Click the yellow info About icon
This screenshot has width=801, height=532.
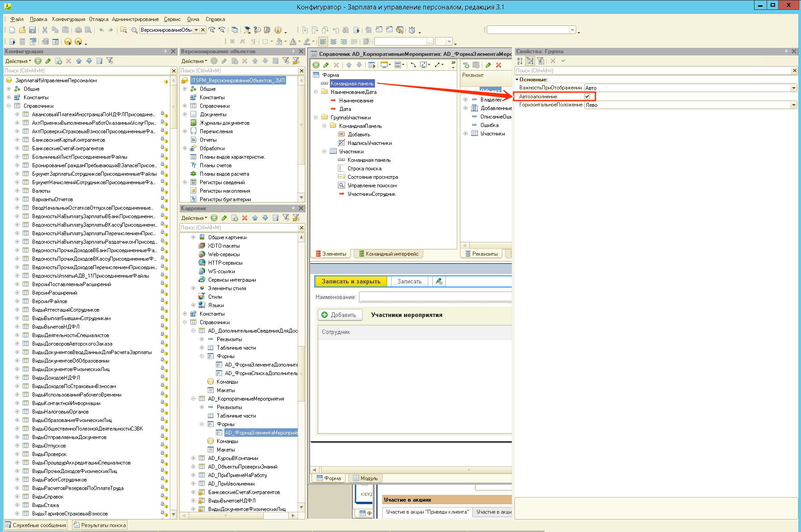(278, 30)
